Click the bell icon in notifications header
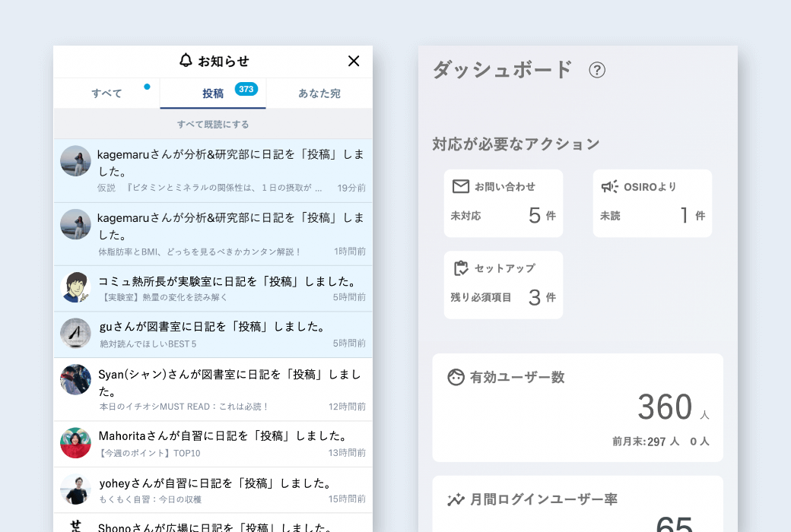791x532 pixels. click(186, 61)
